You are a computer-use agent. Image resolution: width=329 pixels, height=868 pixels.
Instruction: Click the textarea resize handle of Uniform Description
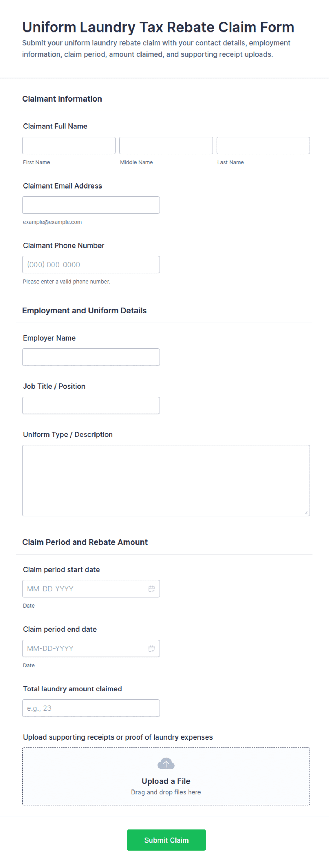(x=306, y=513)
